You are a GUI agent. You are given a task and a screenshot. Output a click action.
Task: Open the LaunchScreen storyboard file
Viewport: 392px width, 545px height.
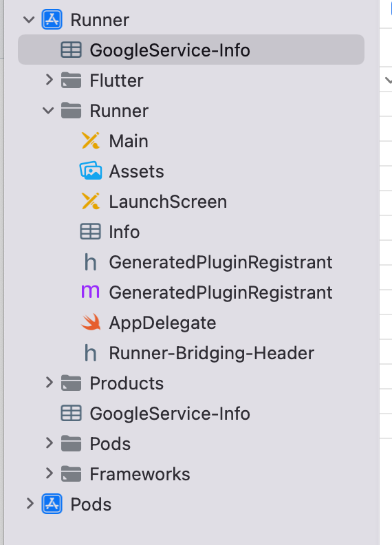coord(168,202)
